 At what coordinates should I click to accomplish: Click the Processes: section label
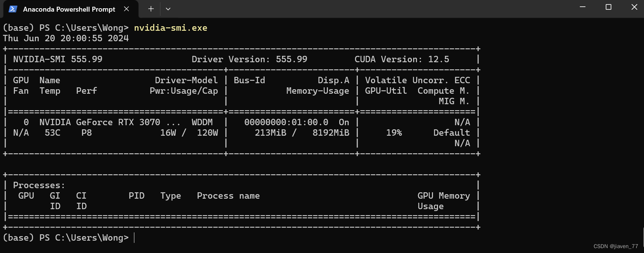click(x=39, y=185)
